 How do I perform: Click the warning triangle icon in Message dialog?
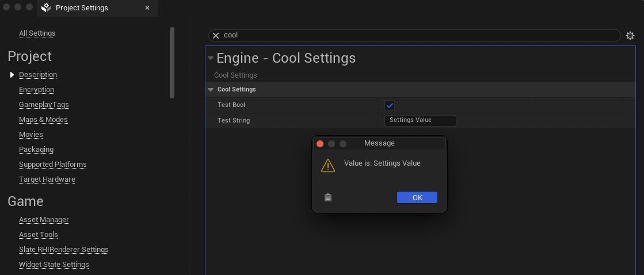pos(327,166)
